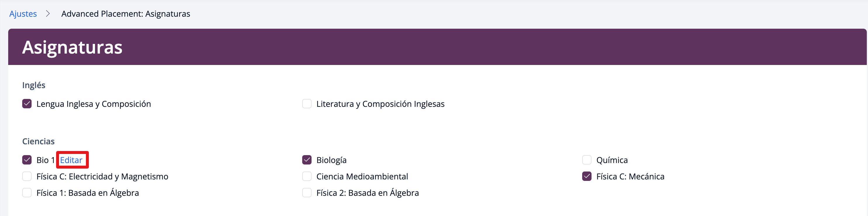Click the Inglés section label

point(34,85)
